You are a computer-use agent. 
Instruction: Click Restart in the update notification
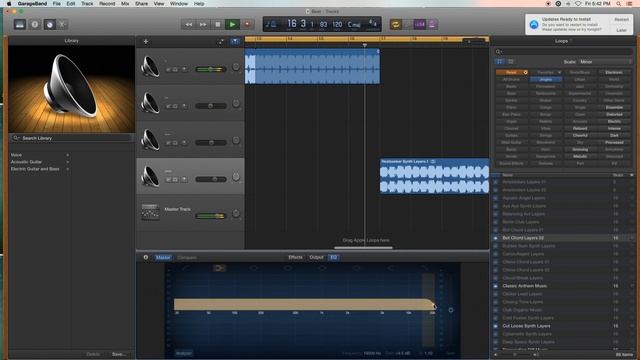(621, 20)
